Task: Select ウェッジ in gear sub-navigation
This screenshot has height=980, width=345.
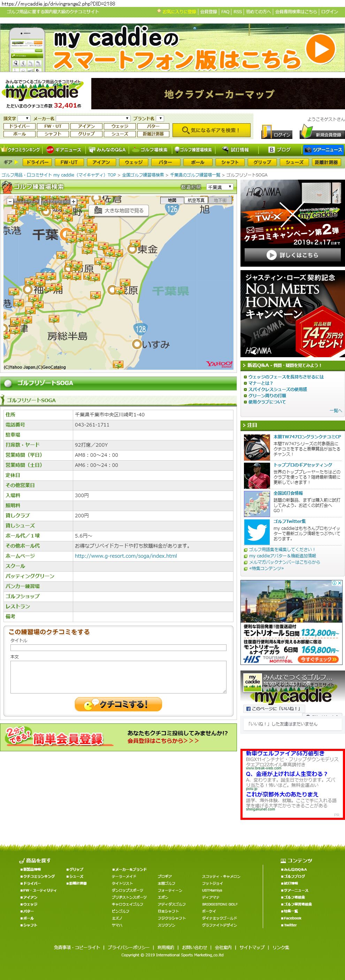Action: click(134, 162)
